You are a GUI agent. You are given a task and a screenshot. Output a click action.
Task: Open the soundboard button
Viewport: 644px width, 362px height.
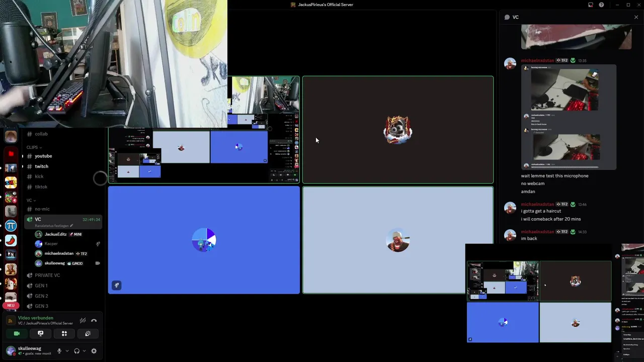click(88, 333)
